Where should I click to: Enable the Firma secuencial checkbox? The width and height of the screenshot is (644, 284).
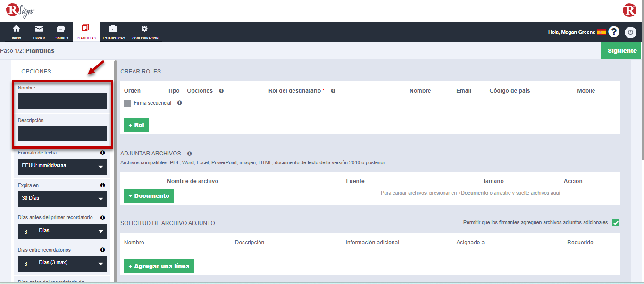(127, 103)
